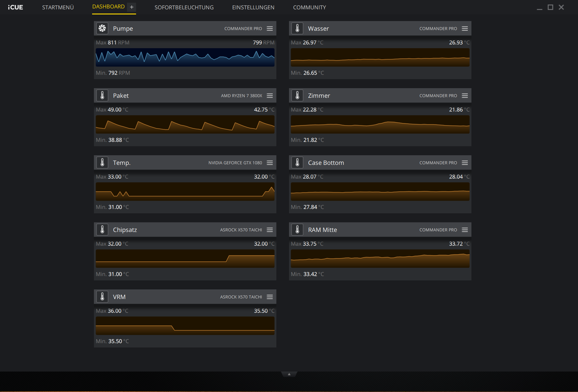Click the Zimmer thermometer icon
Screen dimensions: 578x392
[297, 95]
